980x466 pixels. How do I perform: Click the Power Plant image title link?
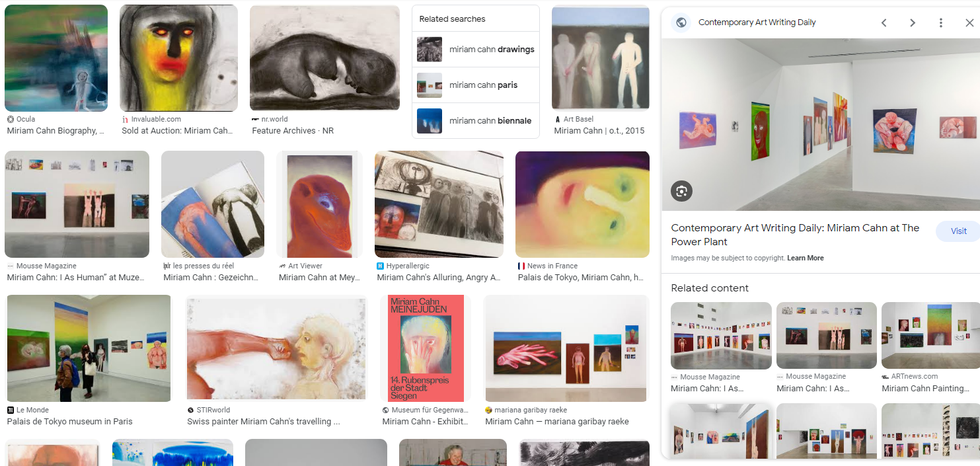click(x=795, y=235)
